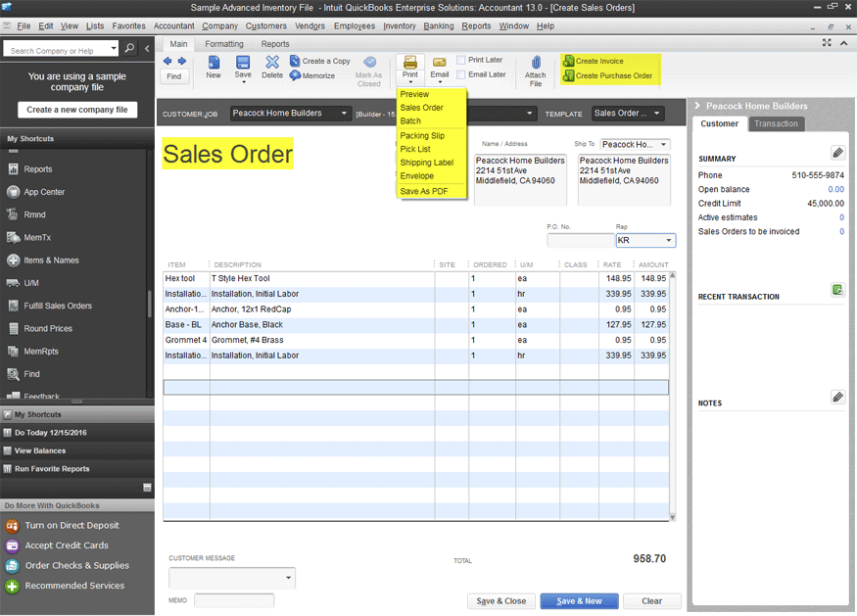Open the Inventory menu
The height and width of the screenshot is (616, 857).
tap(399, 25)
